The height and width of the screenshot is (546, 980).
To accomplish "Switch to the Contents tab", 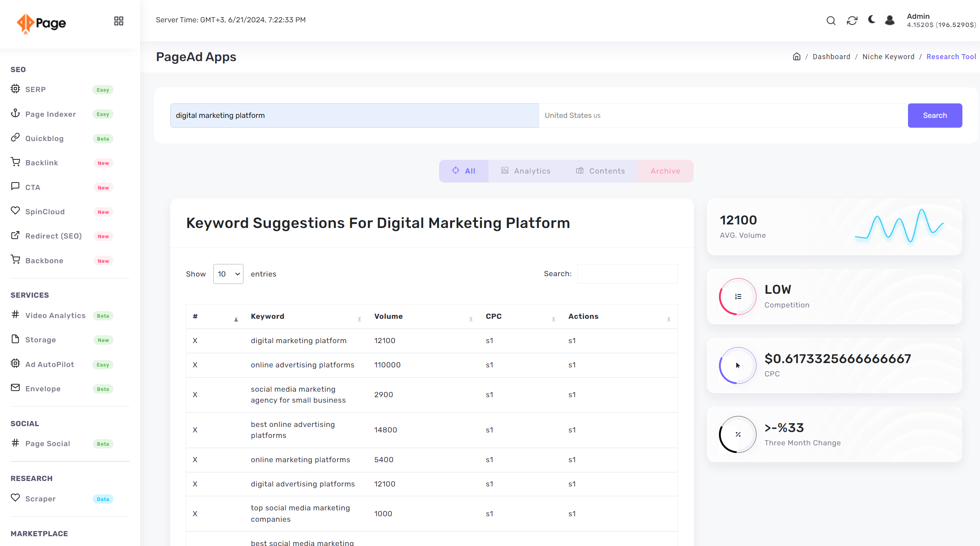I will (600, 171).
